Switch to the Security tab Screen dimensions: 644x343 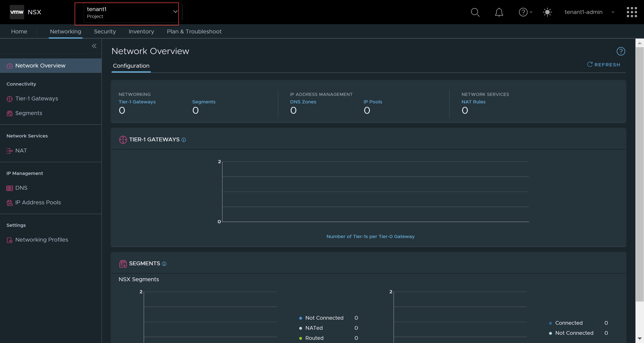coord(105,32)
